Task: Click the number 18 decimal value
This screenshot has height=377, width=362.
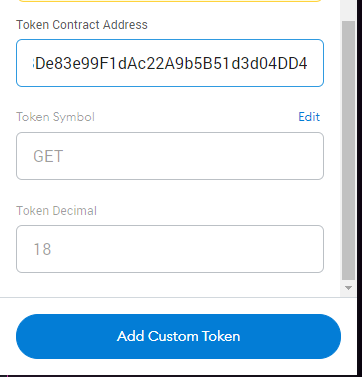Action: 42,249
